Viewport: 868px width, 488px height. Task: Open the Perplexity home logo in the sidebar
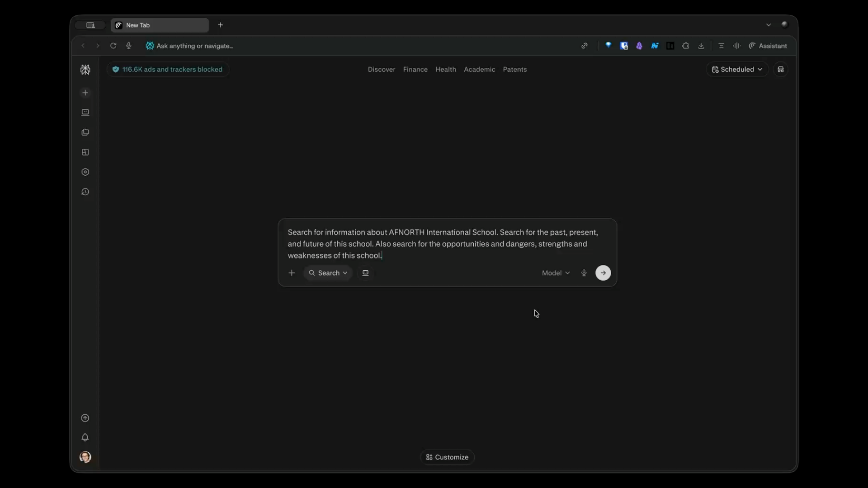point(85,70)
